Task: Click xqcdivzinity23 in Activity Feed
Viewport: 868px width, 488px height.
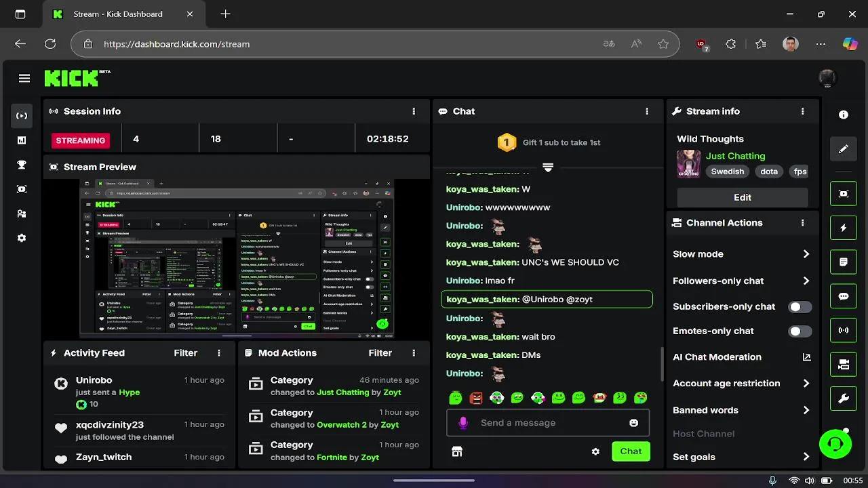Action: click(110, 425)
